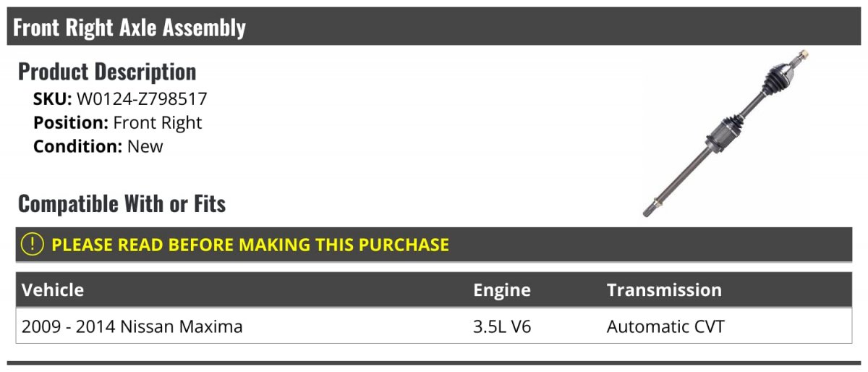Viewport: 868px width, 372px height.
Task: Click the Automatic CVT transmission cell
Action: pos(665,326)
